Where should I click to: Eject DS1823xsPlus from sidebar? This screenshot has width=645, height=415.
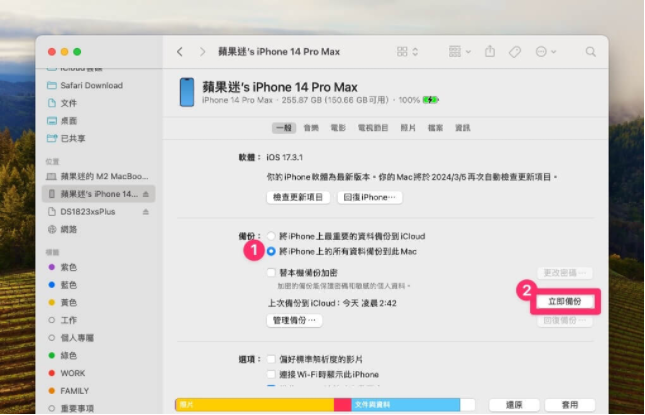[146, 212]
